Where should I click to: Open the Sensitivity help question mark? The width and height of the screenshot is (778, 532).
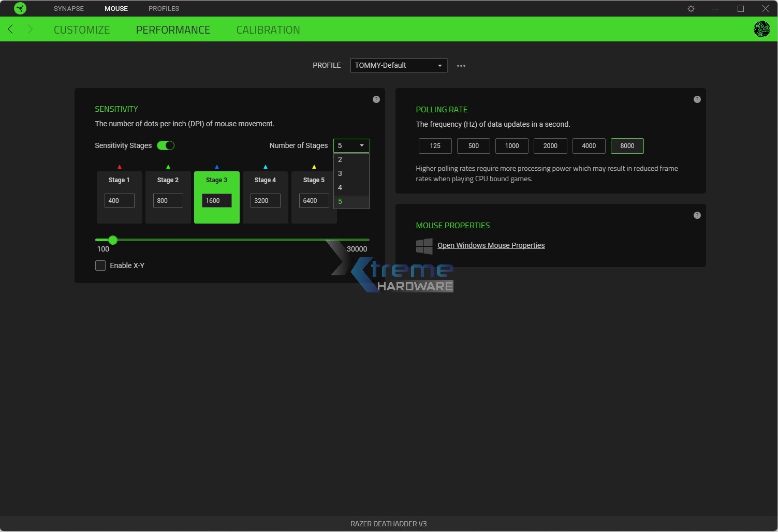pos(376,99)
